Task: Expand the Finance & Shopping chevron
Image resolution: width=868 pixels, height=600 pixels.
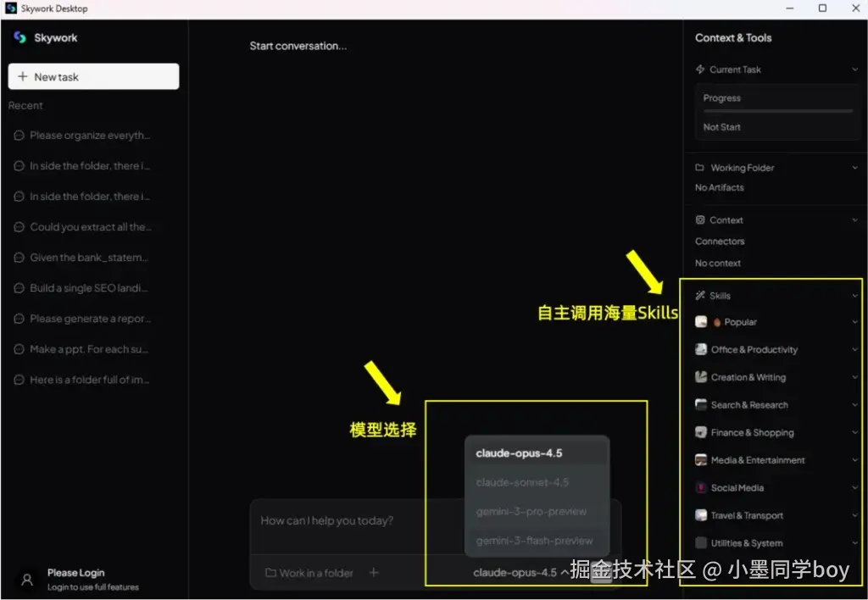Action: (x=854, y=432)
